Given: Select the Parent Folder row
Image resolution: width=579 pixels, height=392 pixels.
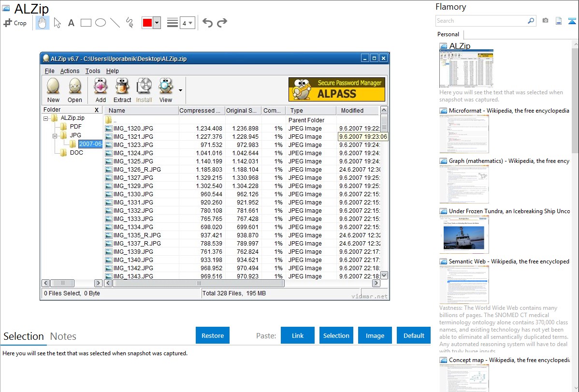Looking at the screenshot, I should (242, 120).
